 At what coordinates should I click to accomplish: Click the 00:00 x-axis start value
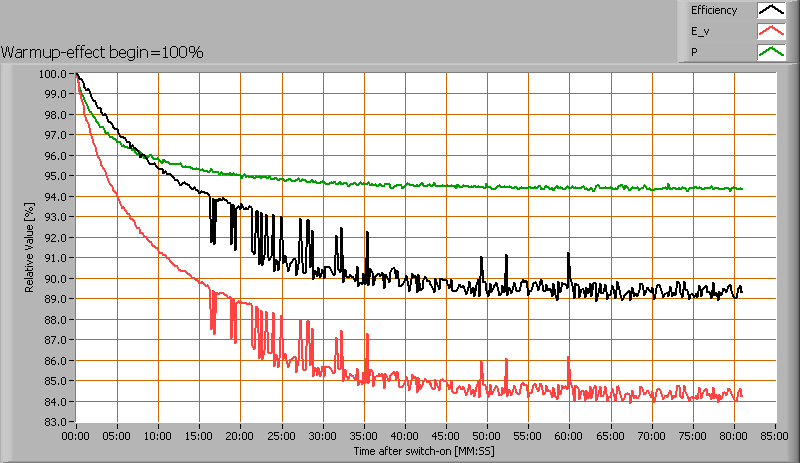76,437
